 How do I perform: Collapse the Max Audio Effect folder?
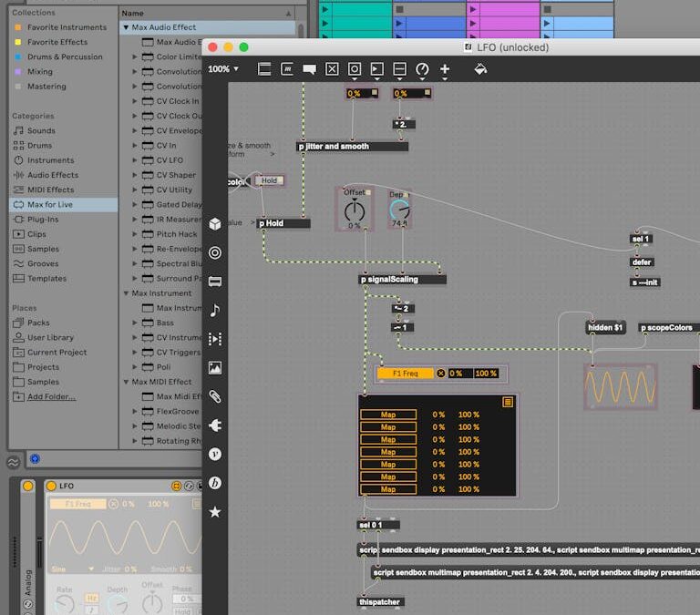coord(127,27)
